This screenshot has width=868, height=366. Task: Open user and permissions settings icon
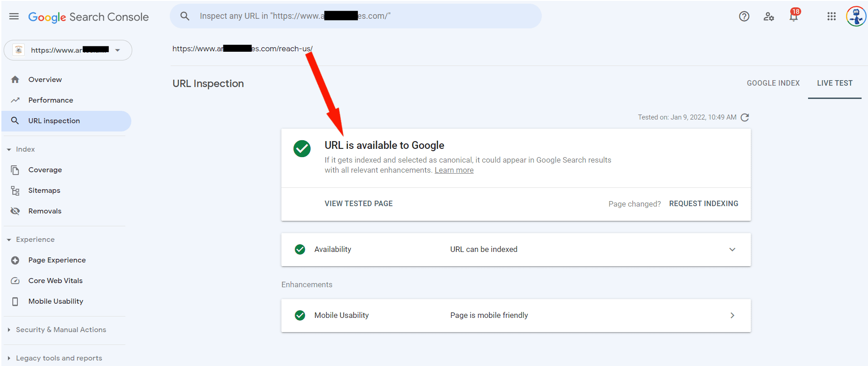pyautogui.click(x=769, y=16)
